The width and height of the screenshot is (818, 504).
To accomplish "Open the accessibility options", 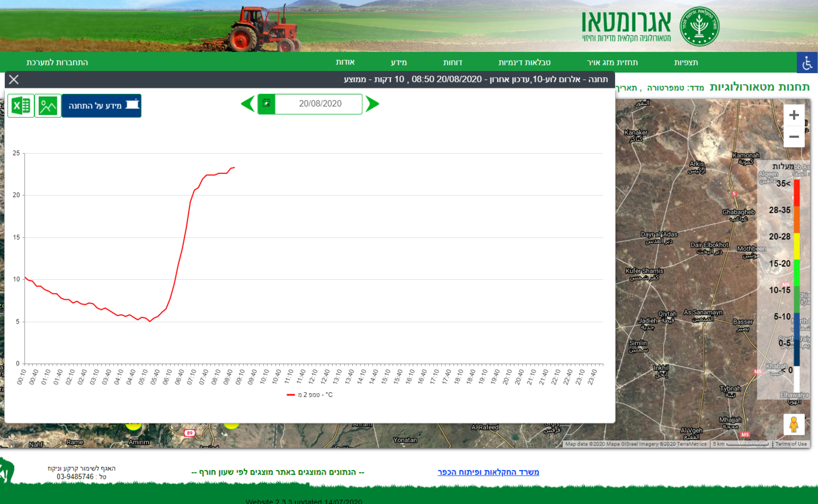I will tap(807, 63).
